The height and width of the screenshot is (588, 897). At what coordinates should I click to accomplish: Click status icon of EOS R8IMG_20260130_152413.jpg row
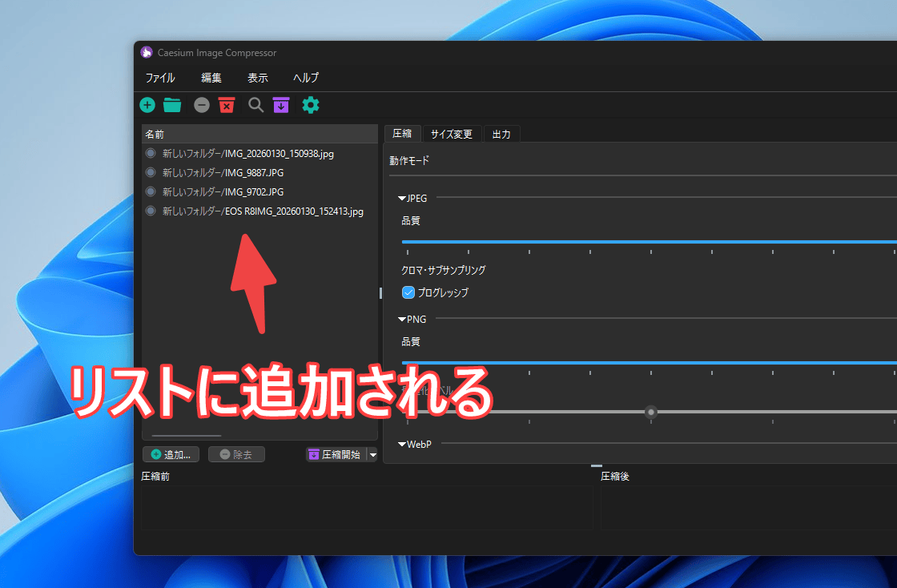coord(151,211)
